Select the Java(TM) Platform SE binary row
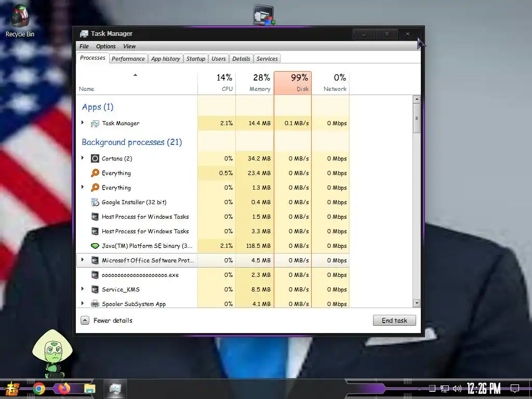 point(212,246)
